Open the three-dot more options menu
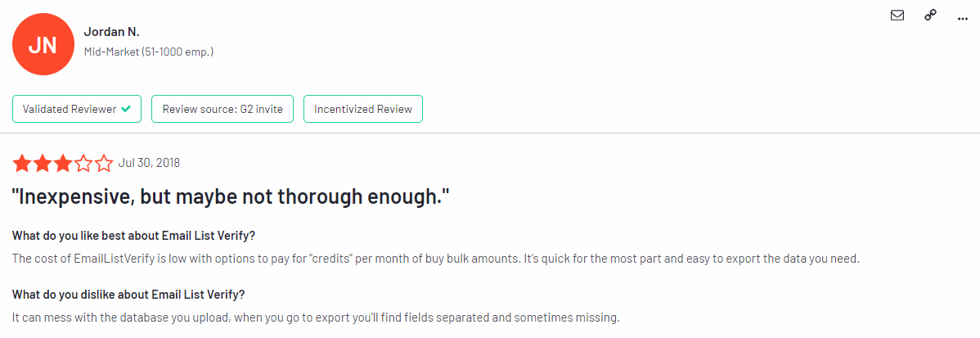Viewport: 980px width, 338px height. [x=962, y=16]
